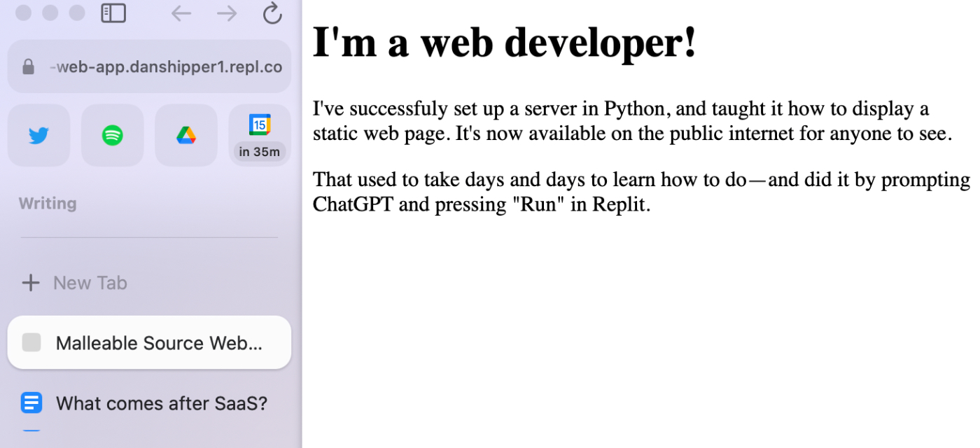980x448 pixels.
Task: Click the red close window button
Action: (23, 13)
